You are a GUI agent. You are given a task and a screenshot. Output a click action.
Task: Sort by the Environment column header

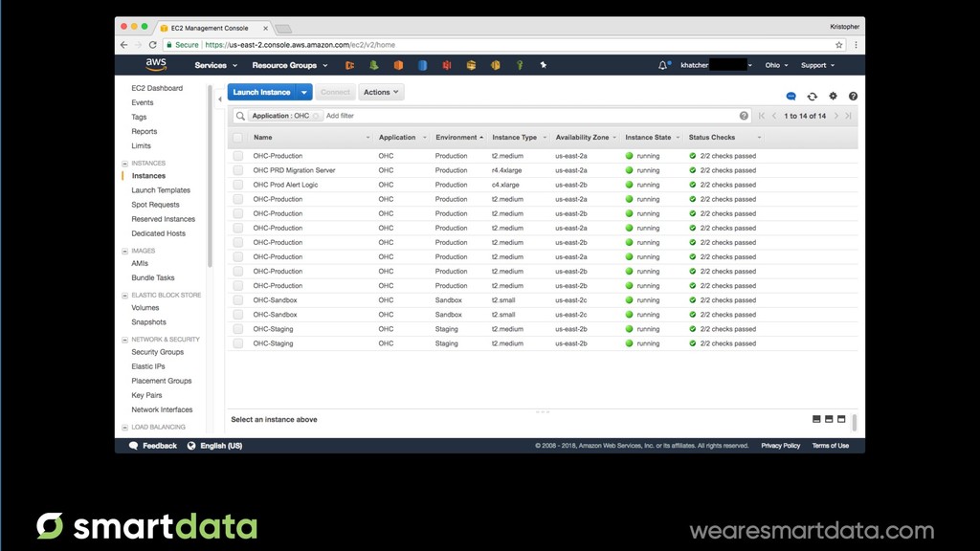(457, 138)
